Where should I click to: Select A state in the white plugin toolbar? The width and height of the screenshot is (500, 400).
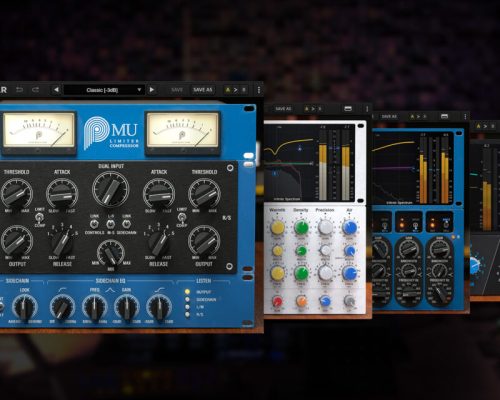click(306, 109)
